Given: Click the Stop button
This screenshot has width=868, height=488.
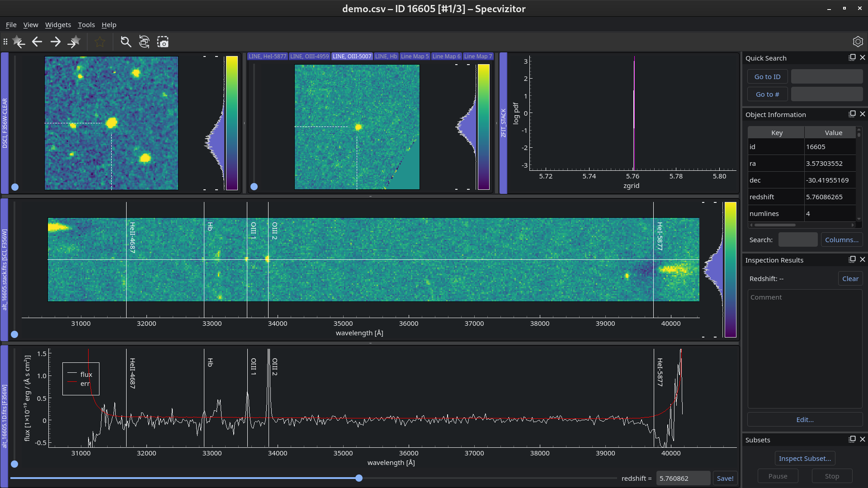Looking at the screenshot, I should [832, 476].
